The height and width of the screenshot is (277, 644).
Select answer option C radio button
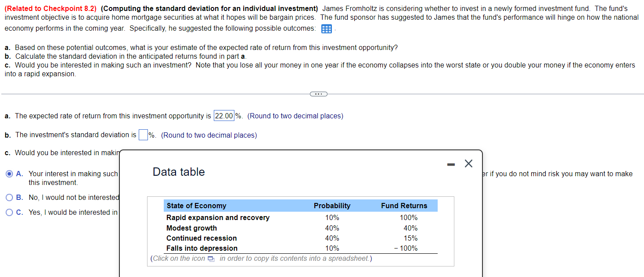tap(10, 213)
